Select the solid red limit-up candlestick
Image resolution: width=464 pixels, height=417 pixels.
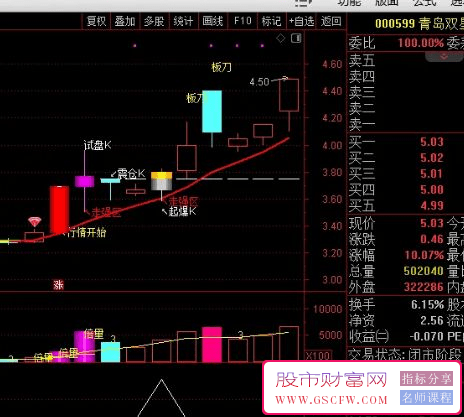(x=59, y=210)
